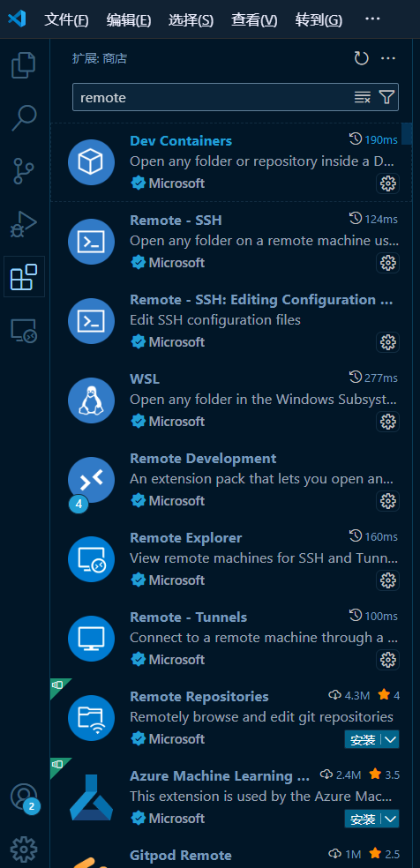Viewport: 420px width, 868px height.
Task: Click the extension search box containing remote
Action: [213, 97]
